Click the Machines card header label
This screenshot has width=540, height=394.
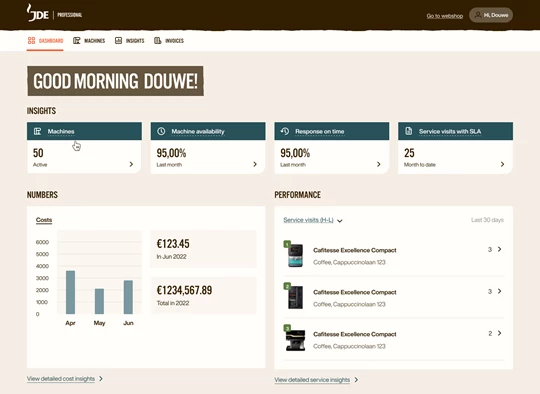coord(61,131)
